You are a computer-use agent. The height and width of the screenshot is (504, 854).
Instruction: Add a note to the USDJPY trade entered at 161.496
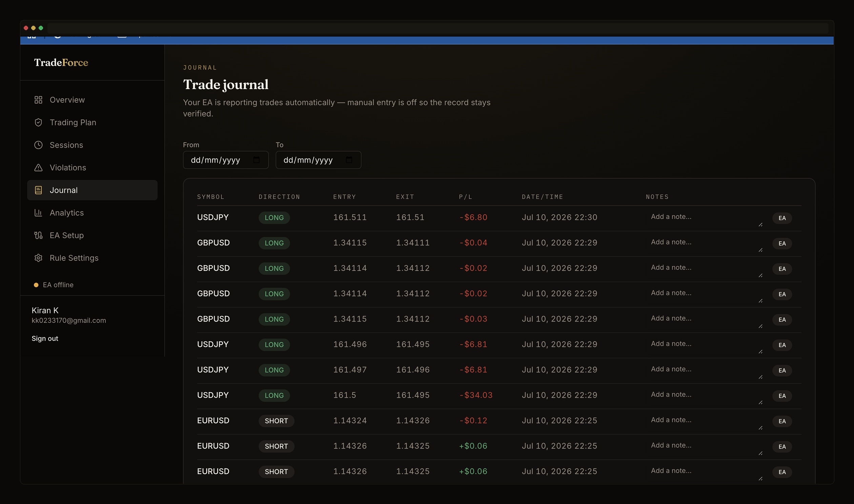[704, 345]
